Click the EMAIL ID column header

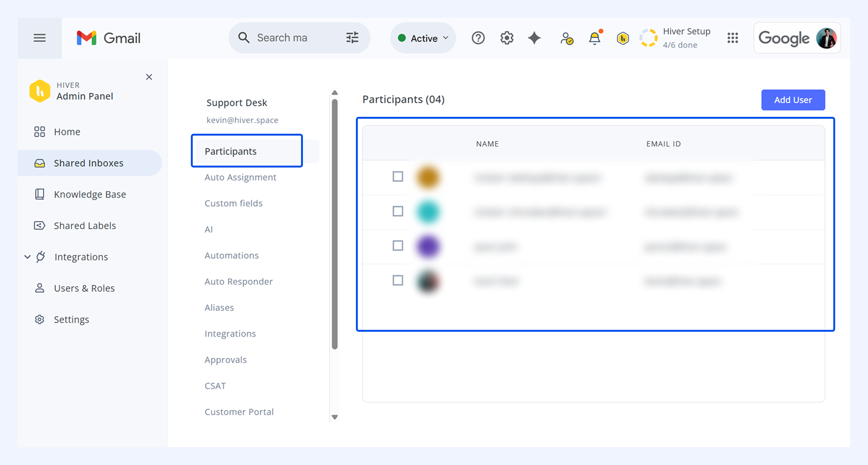pyautogui.click(x=664, y=144)
